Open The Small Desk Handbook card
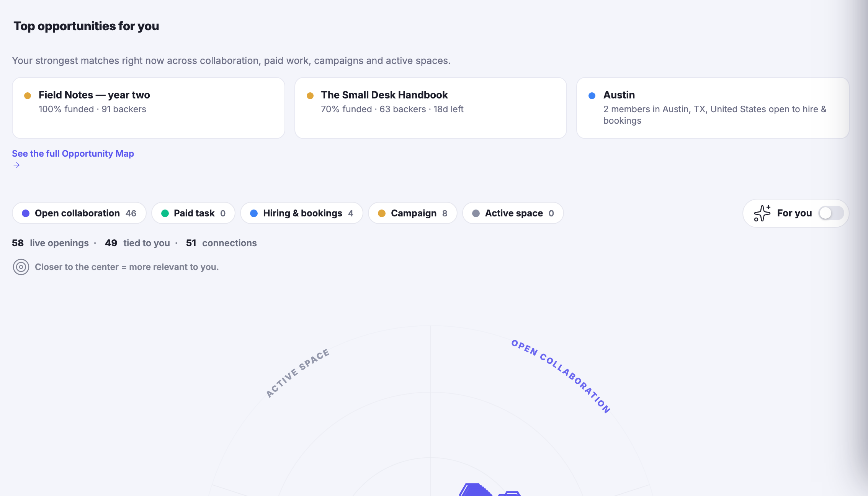This screenshot has height=496, width=868. pyautogui.click(x=431, y=108)
